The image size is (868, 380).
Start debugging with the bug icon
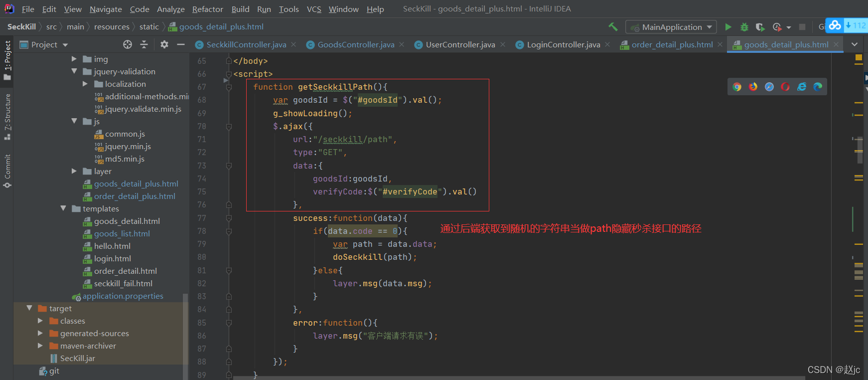click(744, 27)
